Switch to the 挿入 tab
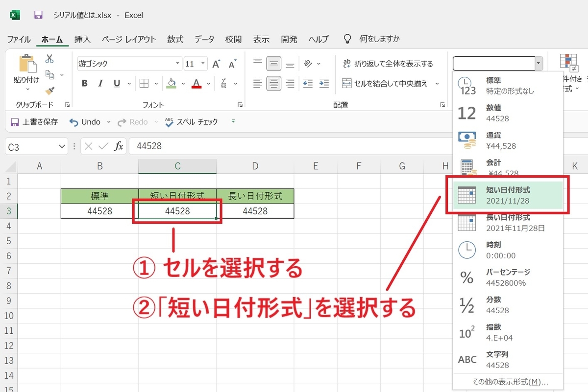 point(82,39)
